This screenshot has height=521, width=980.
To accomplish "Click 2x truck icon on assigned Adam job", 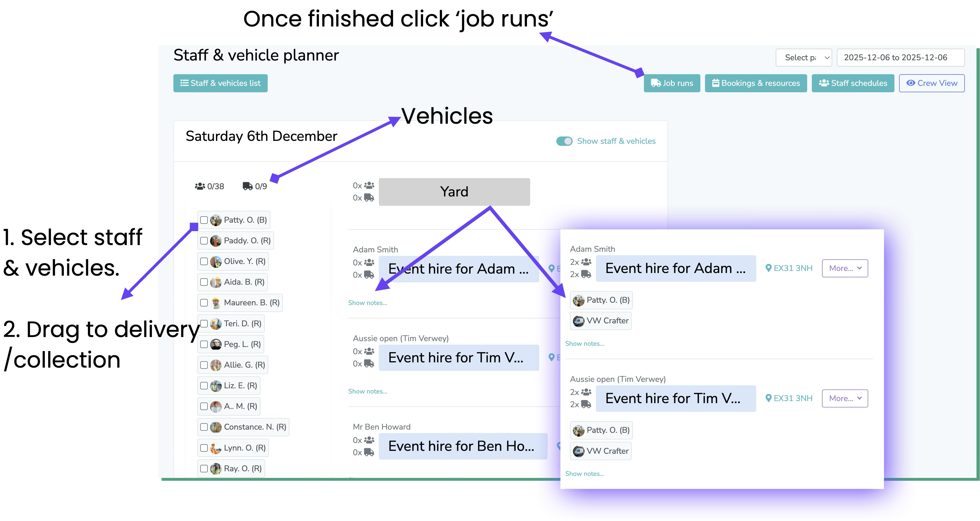I will click(x=586, y=274).
